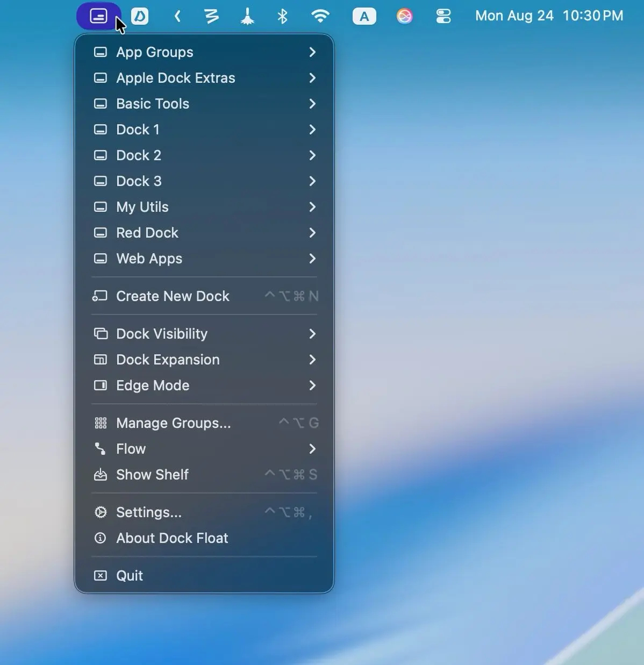644x665 pixels.
Task: Expand the Basic Tools submenu arrow
Action: tap(312, 104)
